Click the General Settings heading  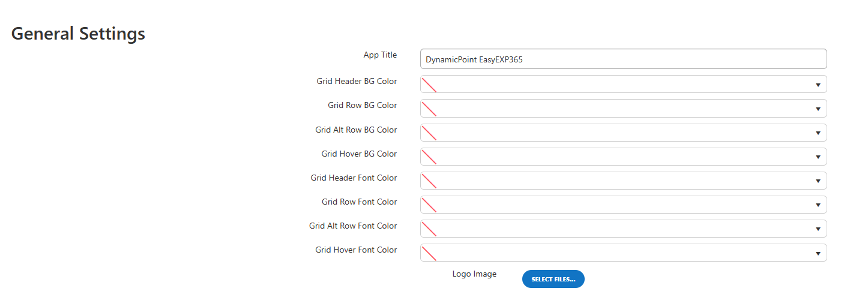click(x=78, y=34)
